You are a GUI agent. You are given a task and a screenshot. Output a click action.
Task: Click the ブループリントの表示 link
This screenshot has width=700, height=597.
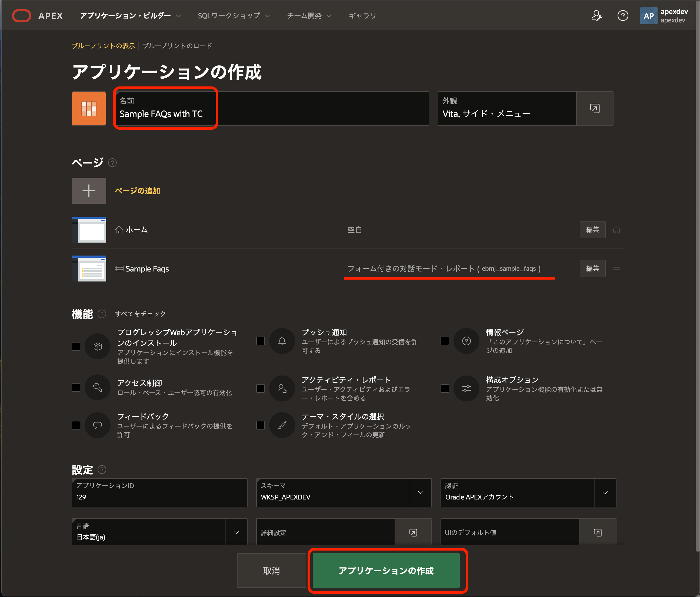click(x=103, y=46)
